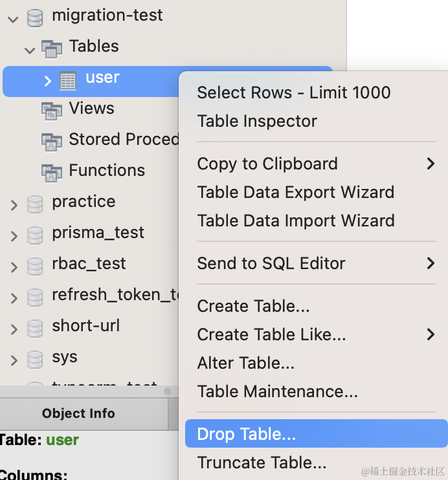The width and height of the screenshot is (448, 480).
Task: Click the Functions folder icon
Action: [x=52, y=171]
